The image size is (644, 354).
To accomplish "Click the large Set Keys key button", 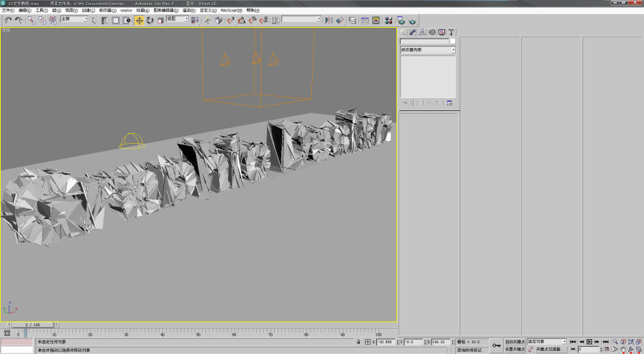I will [497, 345].
